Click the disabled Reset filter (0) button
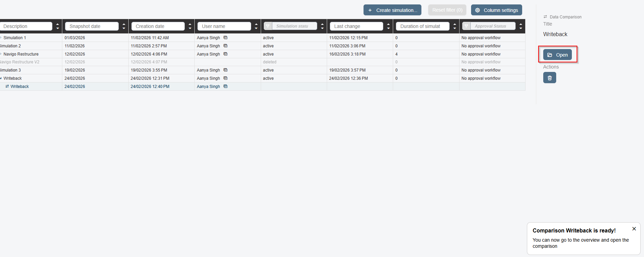Viewport: 644px width, 257px height. [447, 10]
